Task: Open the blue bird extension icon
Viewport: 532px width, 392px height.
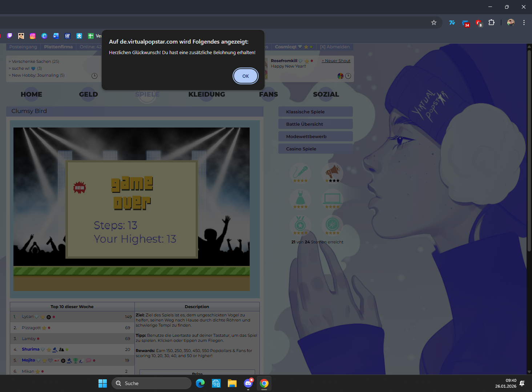Action: (x=452, y=23)
